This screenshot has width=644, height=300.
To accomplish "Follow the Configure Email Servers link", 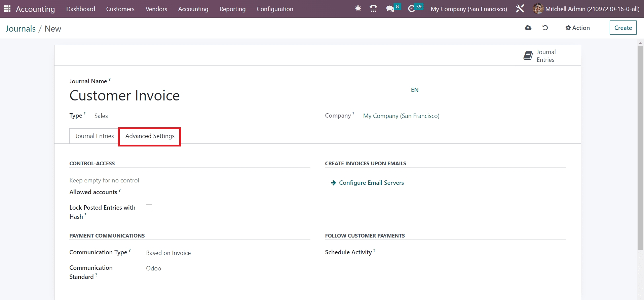I will click(x=371, y=183).
